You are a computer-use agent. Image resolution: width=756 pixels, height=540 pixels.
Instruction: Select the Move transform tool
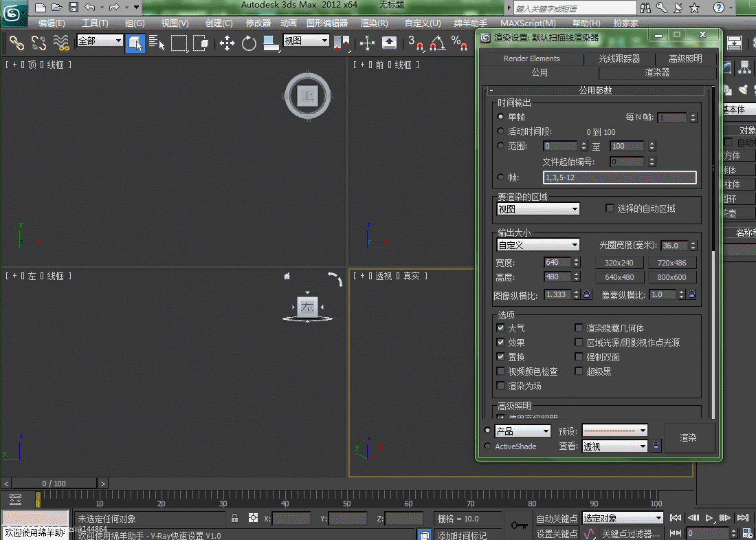227,43
